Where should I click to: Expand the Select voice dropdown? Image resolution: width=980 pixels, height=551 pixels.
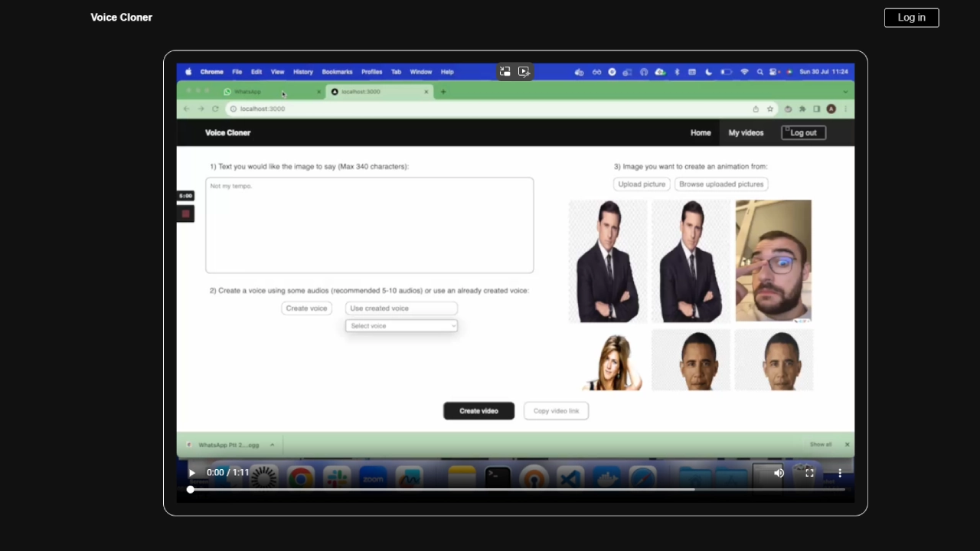[x=402, y=326]
